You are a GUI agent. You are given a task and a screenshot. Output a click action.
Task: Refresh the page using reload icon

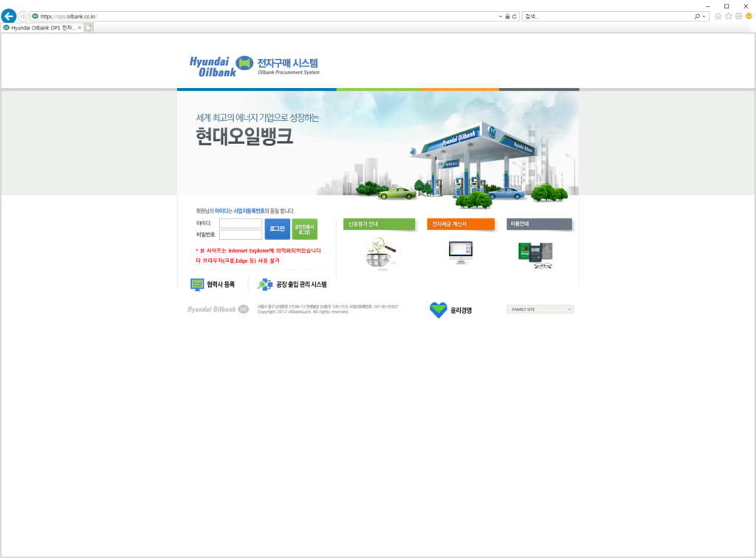click(515, 16)
